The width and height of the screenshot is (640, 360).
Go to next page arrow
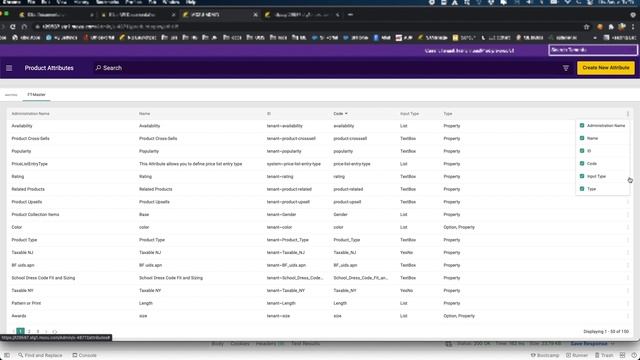coord(46,331)
